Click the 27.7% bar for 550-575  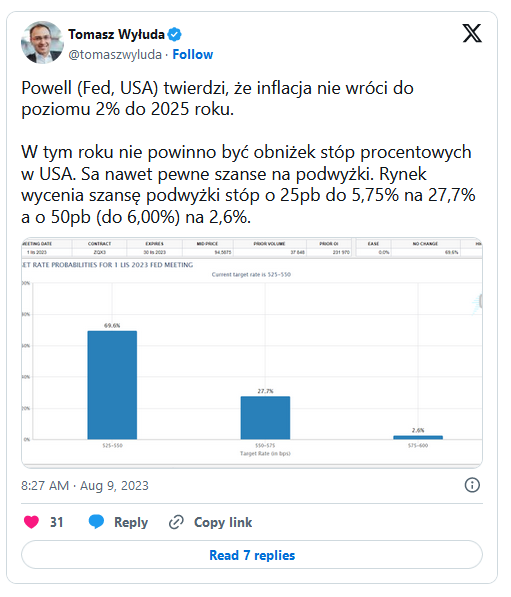[x=265, y=417]
